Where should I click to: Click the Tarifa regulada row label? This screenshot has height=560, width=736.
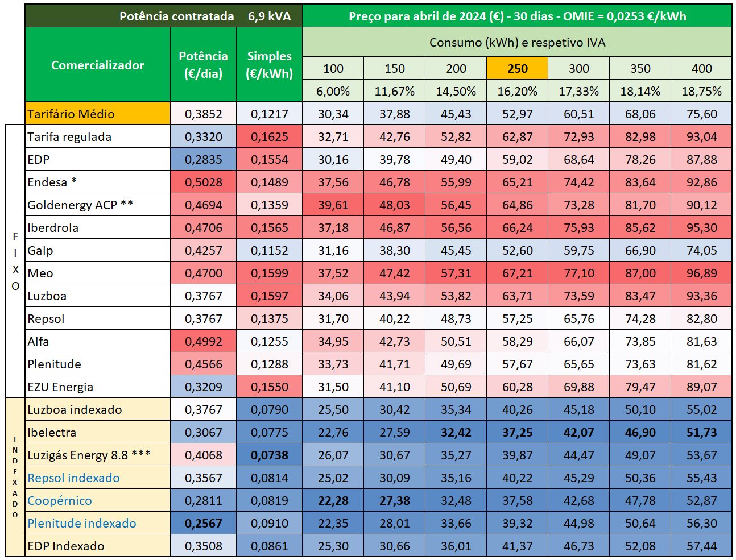point(69,137)
